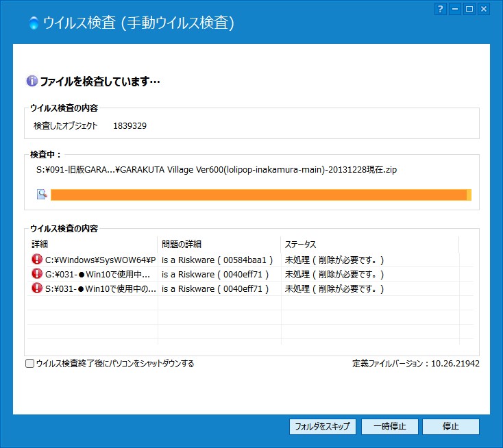Viewport: 503px width, 448px height.
Task: Minimize the virus scan window
Action: 455,9
